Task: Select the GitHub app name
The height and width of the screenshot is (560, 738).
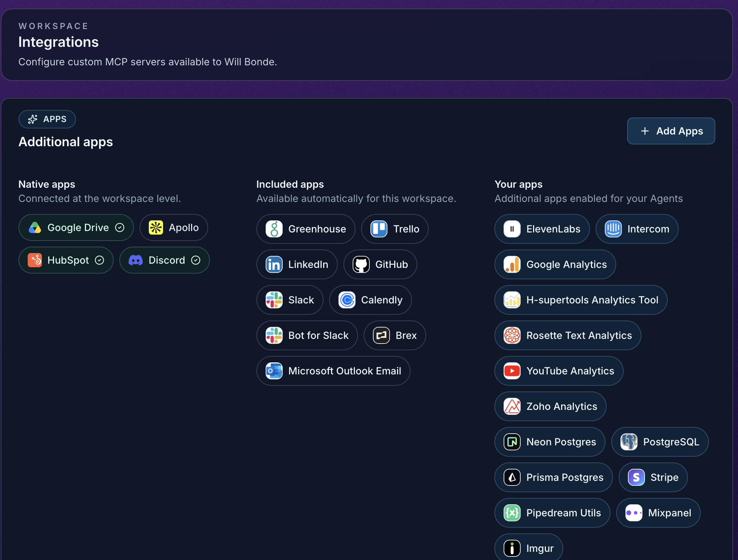Action: (392, 264)
